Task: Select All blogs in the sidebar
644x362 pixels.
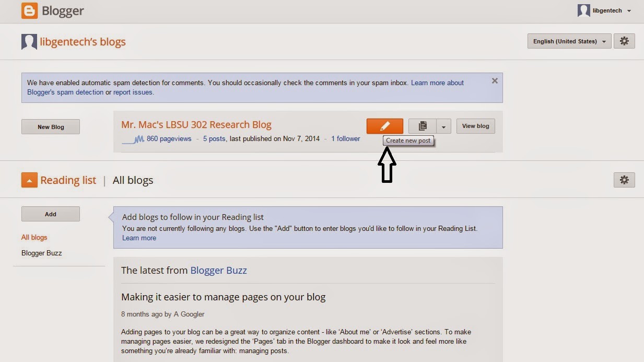Action: (x=34, y=237)
